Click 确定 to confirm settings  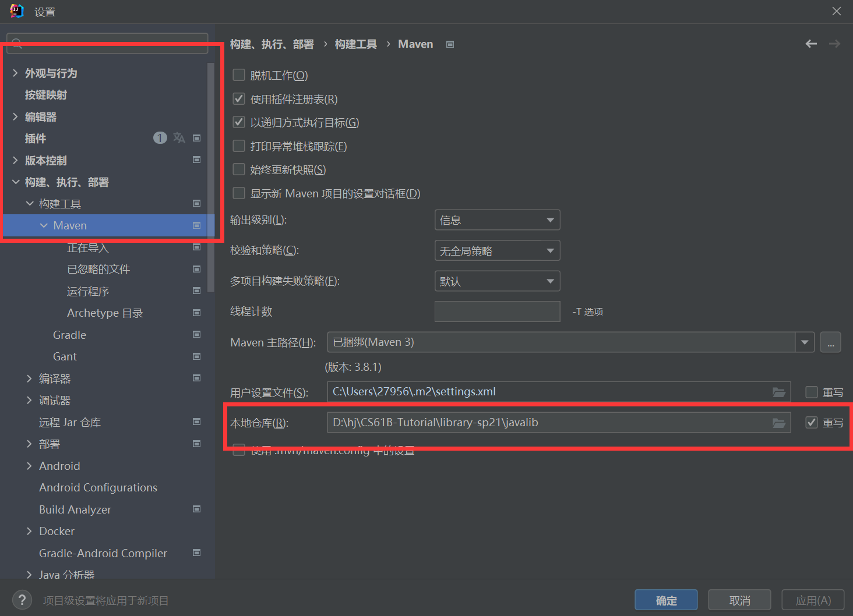[666, 600]
